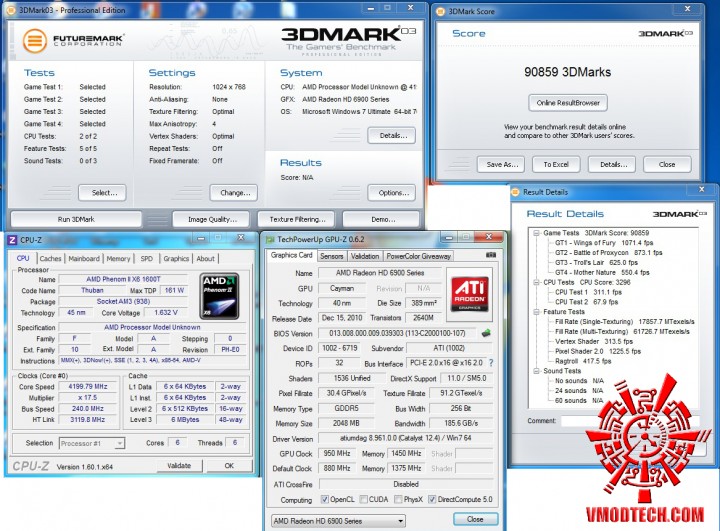Click the Select... tests button
Image resolution: width=720 pixels, height=531 pixels.
coord(102,193)
